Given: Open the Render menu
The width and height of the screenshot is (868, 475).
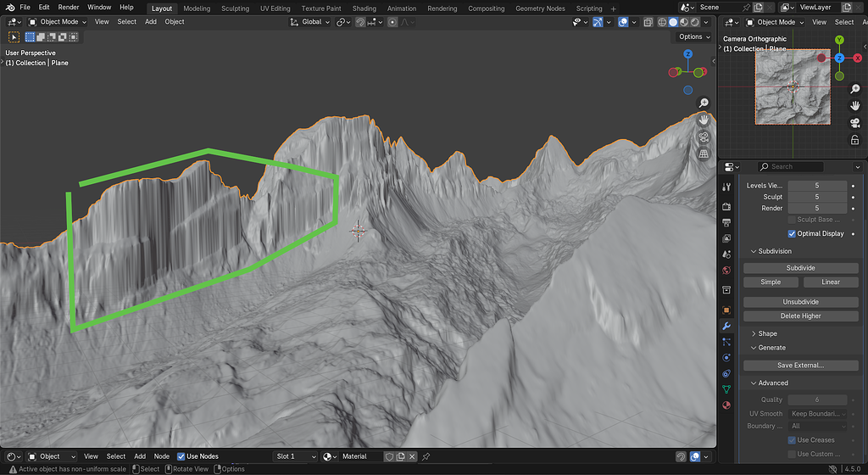Looking at the screenshot, I should (69, 7).
